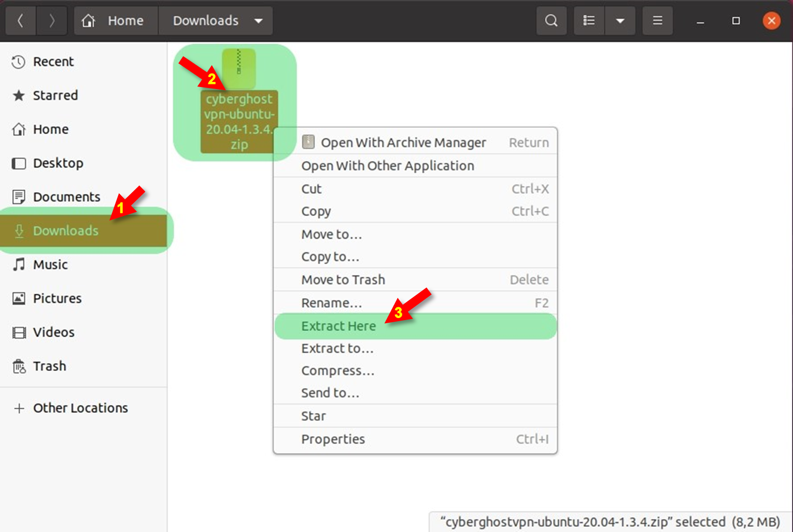Choose Copy to… option

[415, 257]
